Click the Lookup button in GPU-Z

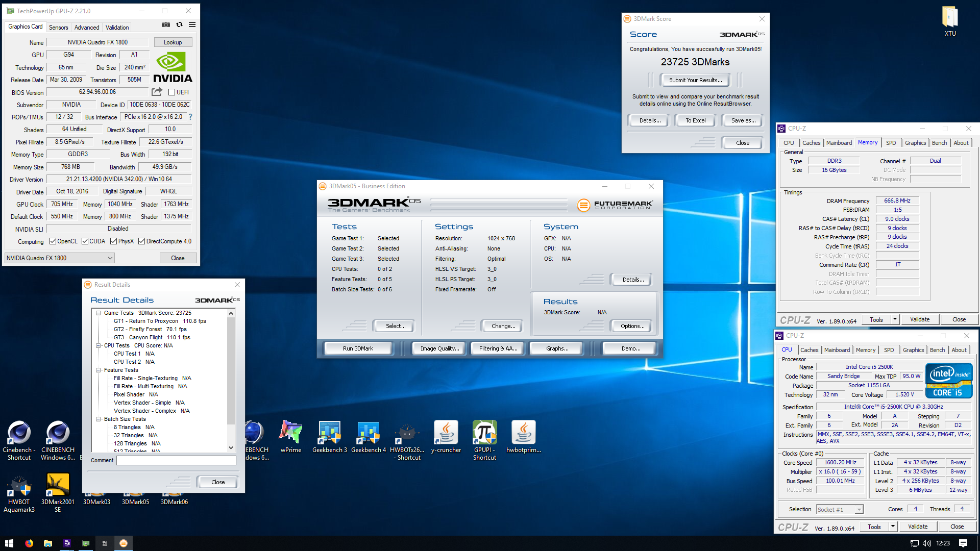pos(173,42)
